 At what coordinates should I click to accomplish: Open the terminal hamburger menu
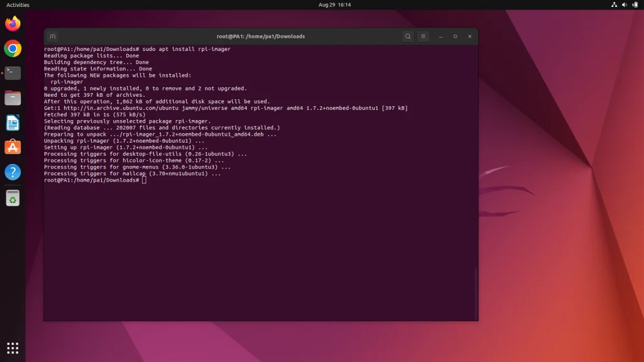tap(423, 36)
